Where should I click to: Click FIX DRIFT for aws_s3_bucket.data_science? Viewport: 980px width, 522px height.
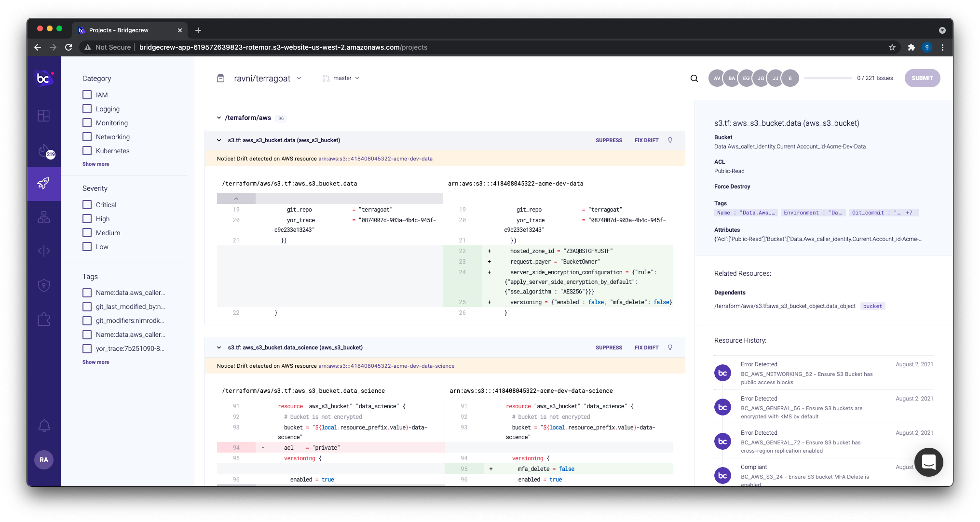pyautogui.click(x=646, y=348)
